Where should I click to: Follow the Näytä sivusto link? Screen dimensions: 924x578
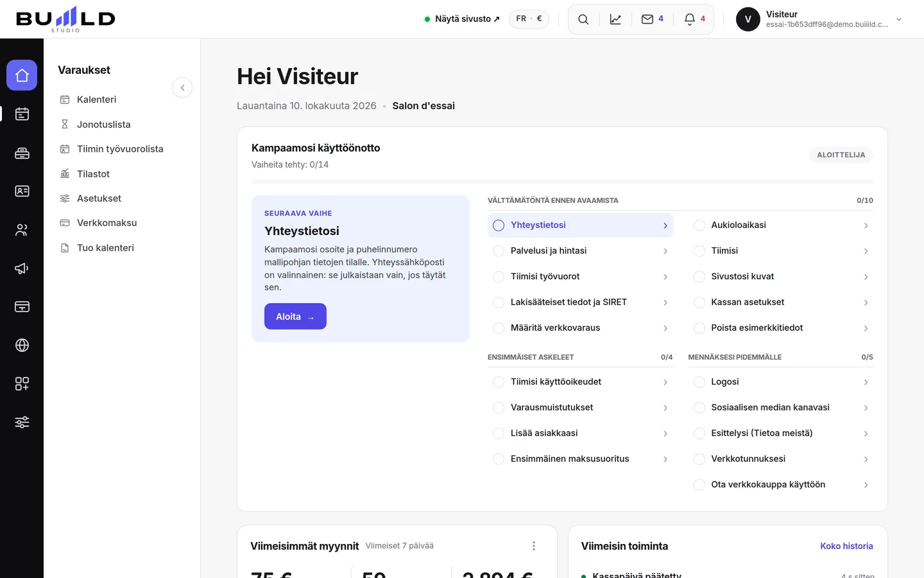tap(462, 19)
